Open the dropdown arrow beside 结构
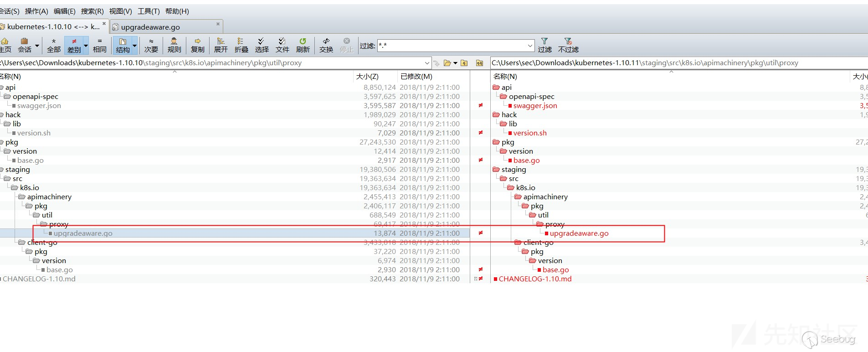The height and width of the screenshot is (352, 868). 134,45
